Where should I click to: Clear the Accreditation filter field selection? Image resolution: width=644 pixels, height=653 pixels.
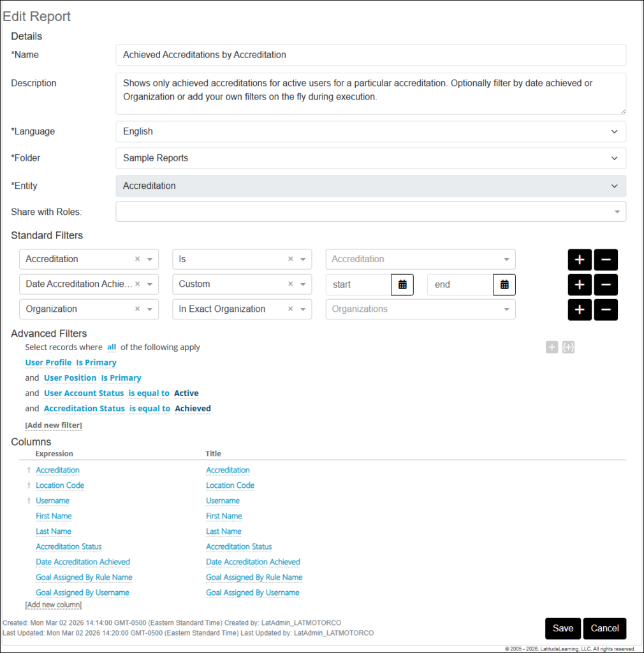[x=138, y=260]
